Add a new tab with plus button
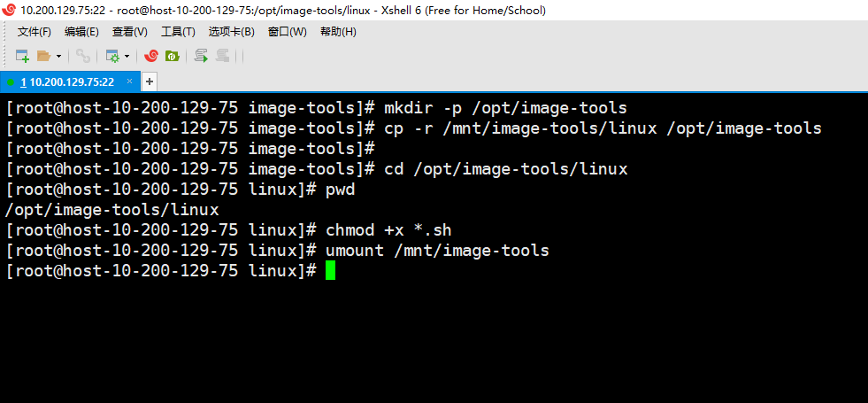Viewport: 868px width, 403px height. (150, 82)
